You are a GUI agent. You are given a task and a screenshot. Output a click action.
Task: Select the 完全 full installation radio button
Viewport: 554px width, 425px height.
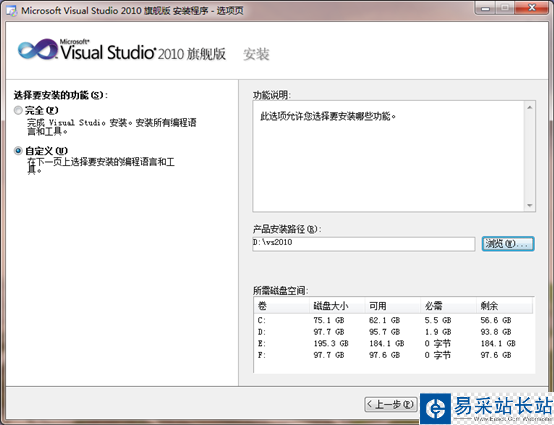(x=18, y=111)
